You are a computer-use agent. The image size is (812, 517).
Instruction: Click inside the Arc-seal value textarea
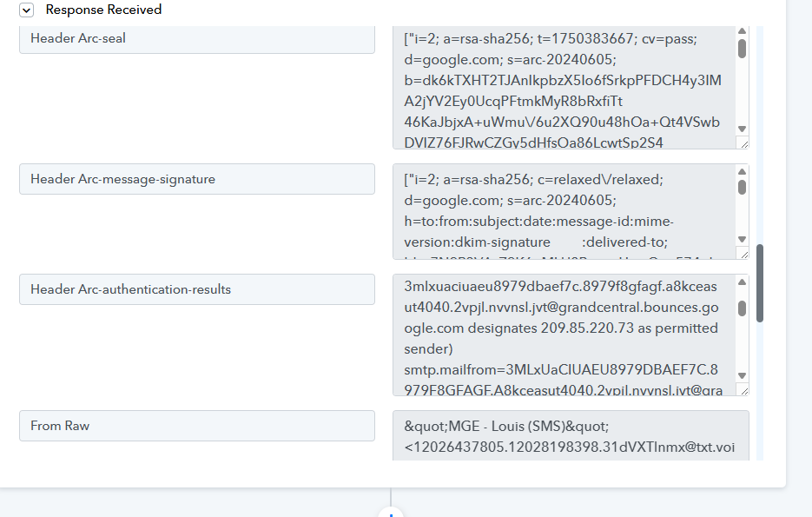tap(564, 88)
